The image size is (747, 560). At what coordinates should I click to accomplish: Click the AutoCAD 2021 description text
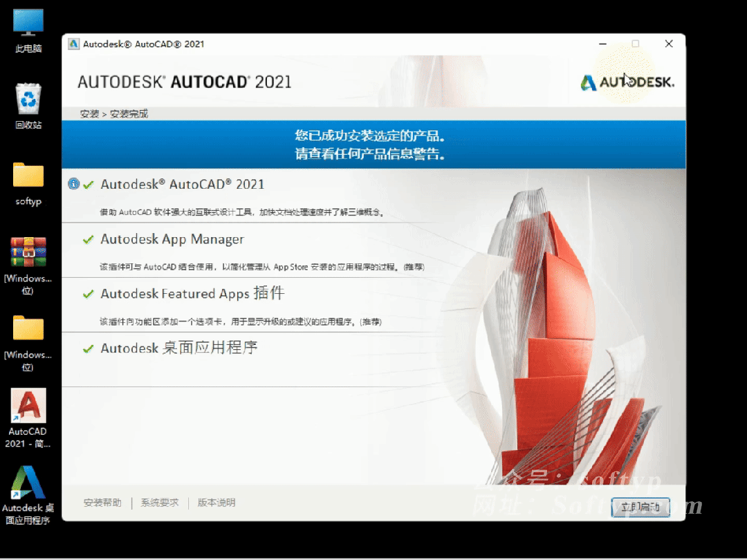point(242,212)
